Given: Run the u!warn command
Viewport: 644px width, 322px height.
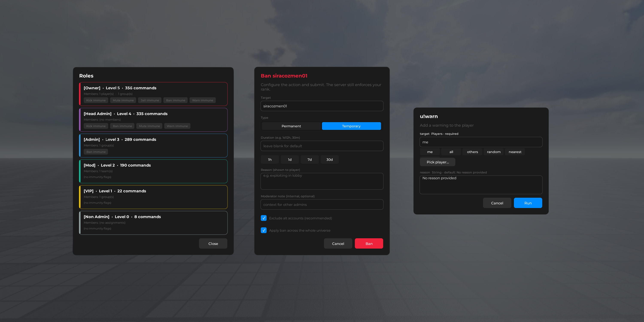Looking at the screenshot, I should (x=528, y=203).
